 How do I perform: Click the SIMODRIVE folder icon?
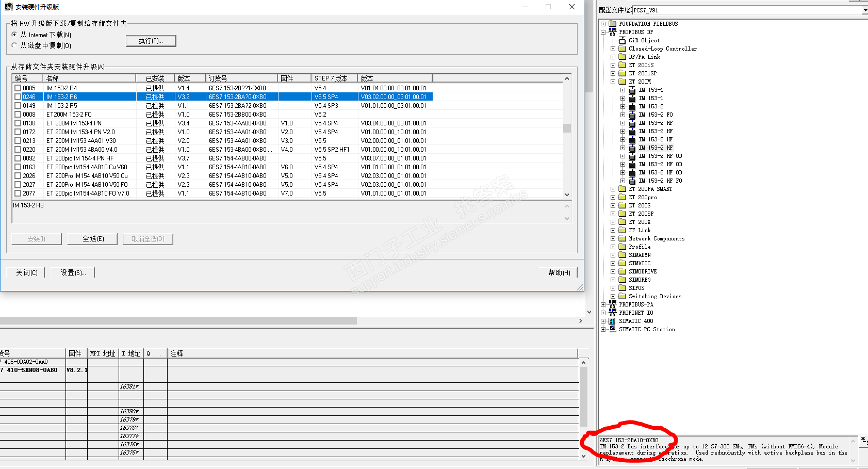[622, 271]
